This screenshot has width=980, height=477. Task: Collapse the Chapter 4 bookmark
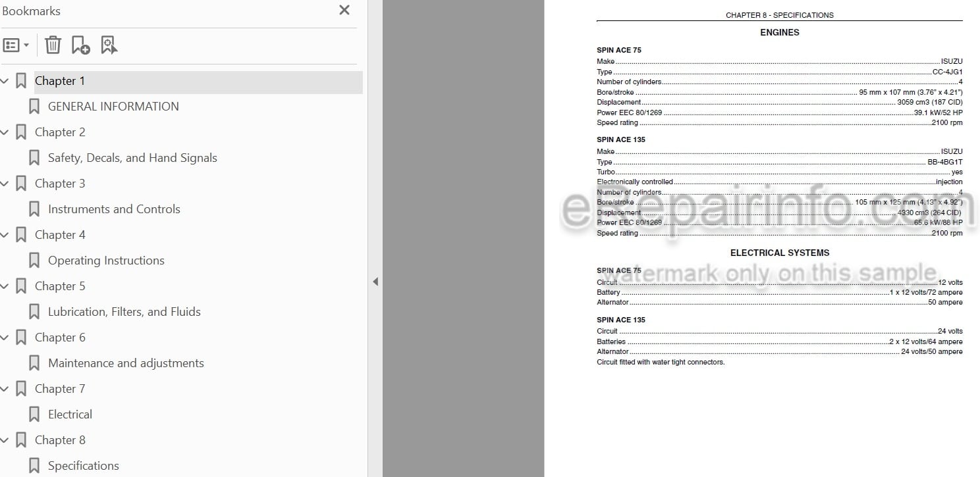pos(5,235)
